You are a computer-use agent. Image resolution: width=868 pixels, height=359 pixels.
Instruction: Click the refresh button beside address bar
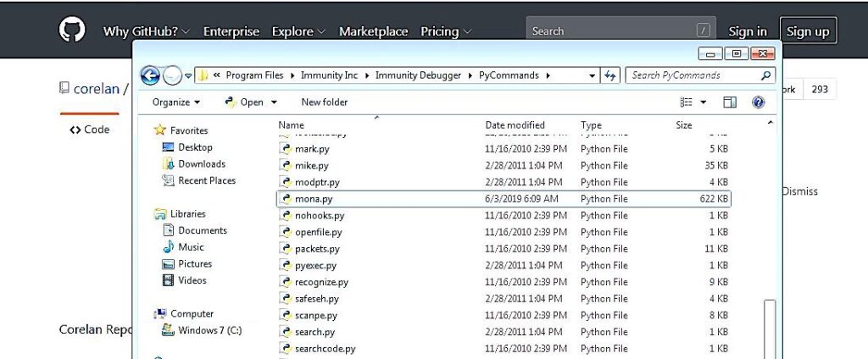pos(610,75)
